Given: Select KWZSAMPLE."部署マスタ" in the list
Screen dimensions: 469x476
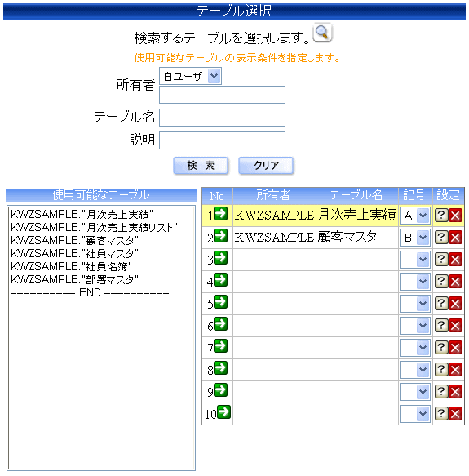Looking at the screenshot, I should tap(74, 279).
